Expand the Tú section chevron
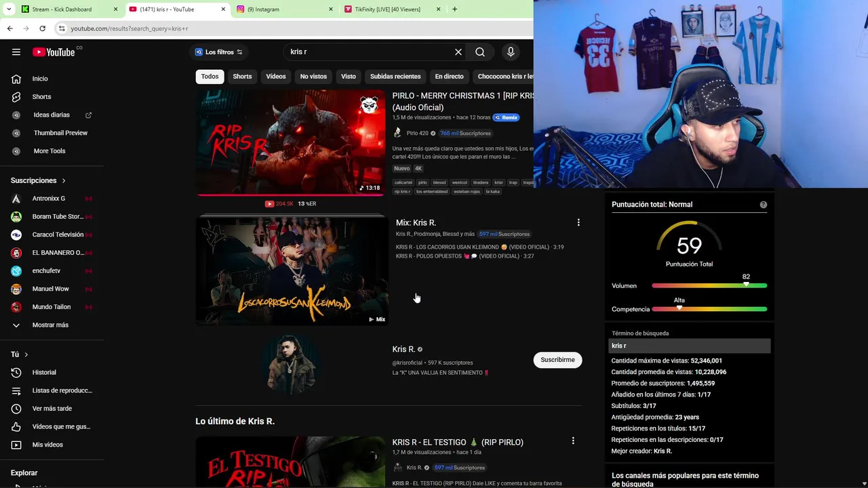This screenshot has width=868, height=488. [x=26, y=354]
